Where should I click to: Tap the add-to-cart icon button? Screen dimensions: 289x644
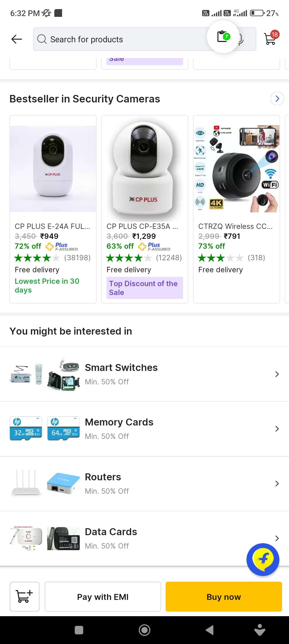25,596
